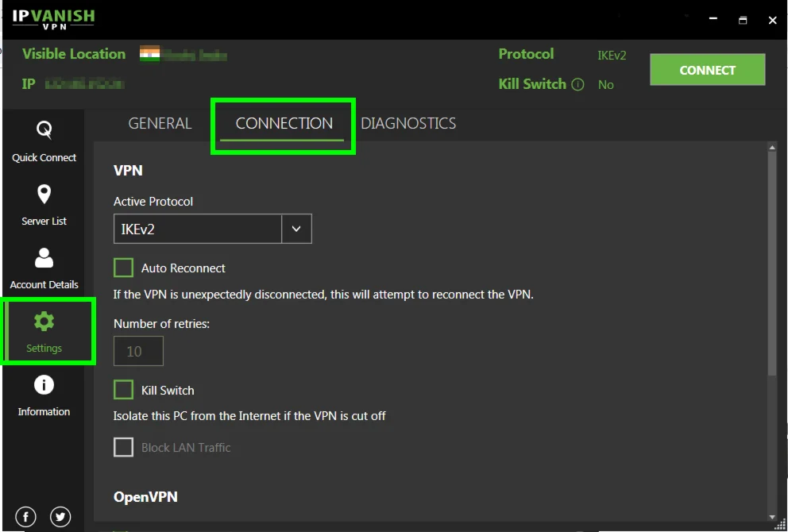Screen dimensions: 788x532
Task: Click the scrollbar up arrow
Action: pyautogui.click(x=772, y=148)
